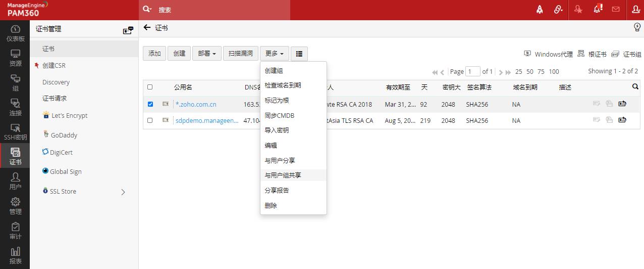The width and height of the screenshot is (644, 269).
Task: Open the chain link menu in top bar
Action: pos(558,10)
